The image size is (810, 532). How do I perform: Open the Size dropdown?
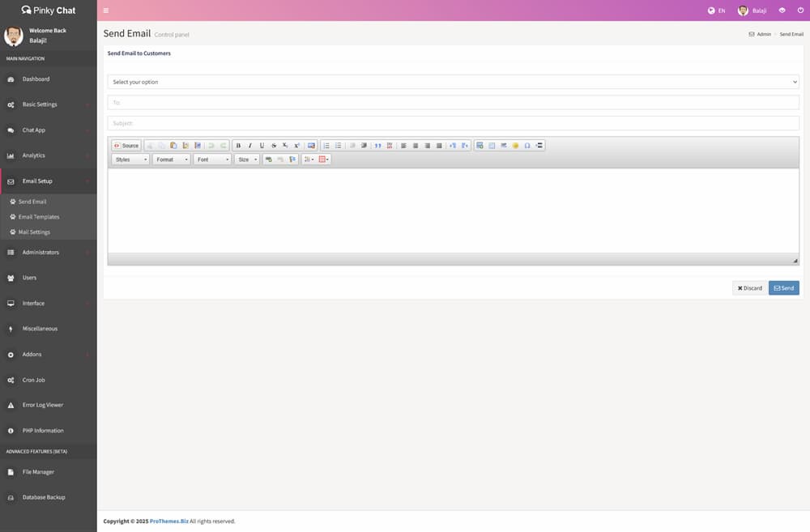[x=247, y=160]
